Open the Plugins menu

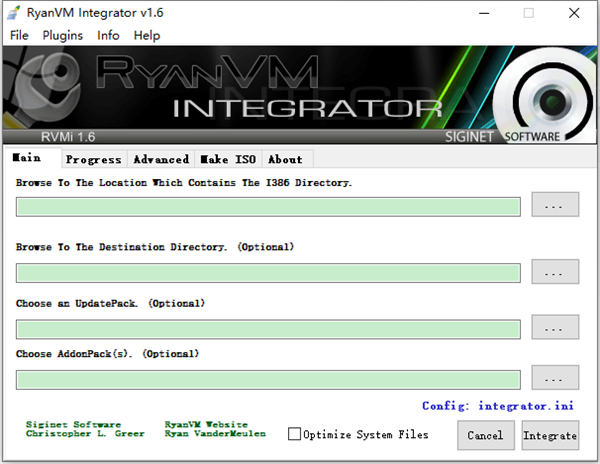62,36
